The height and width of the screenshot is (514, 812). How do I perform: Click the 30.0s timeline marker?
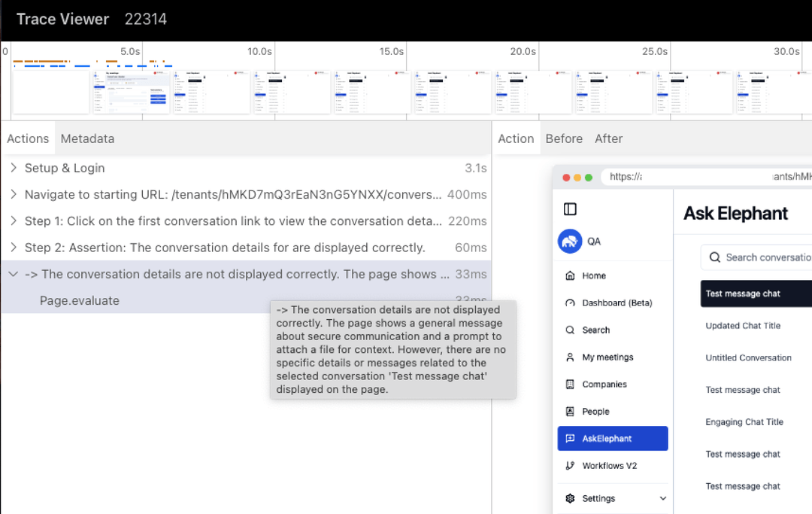786,51
